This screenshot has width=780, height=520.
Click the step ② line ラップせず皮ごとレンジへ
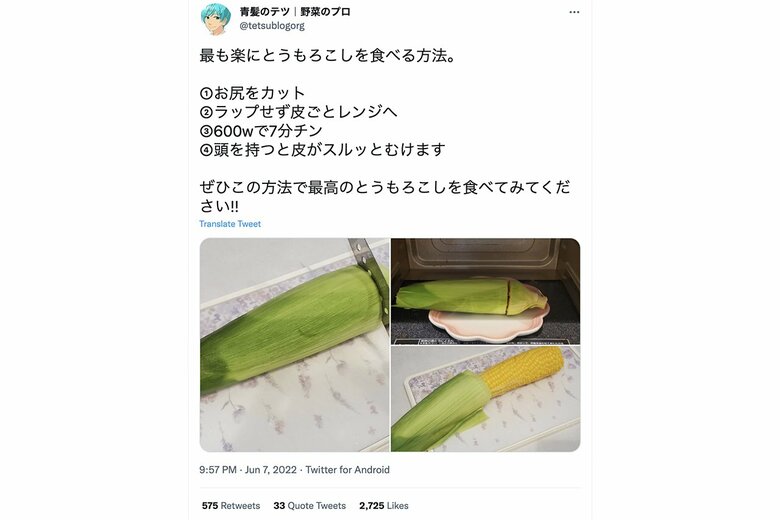298,111
